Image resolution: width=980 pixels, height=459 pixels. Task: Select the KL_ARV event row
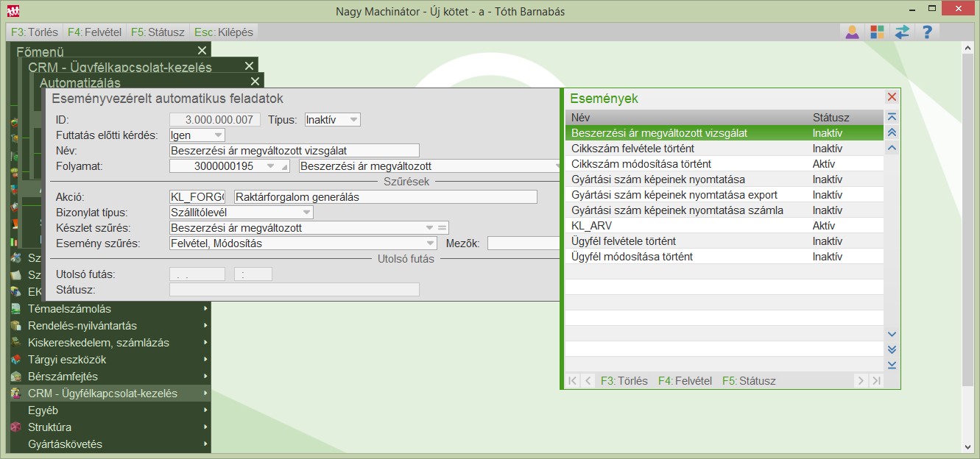(725, 226)
